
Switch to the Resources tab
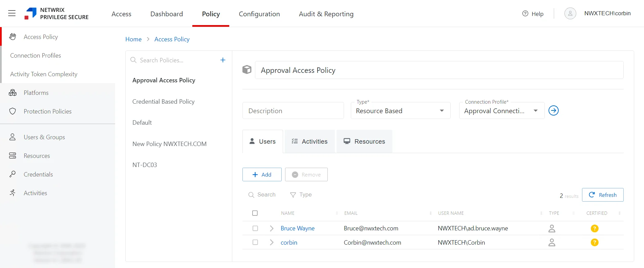click(364, 141)
